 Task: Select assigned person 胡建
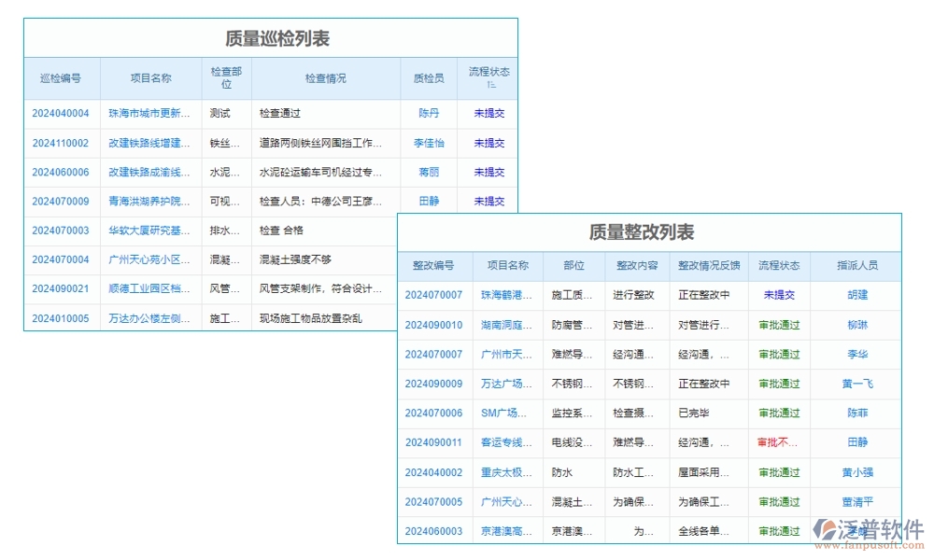click(856, 295)
